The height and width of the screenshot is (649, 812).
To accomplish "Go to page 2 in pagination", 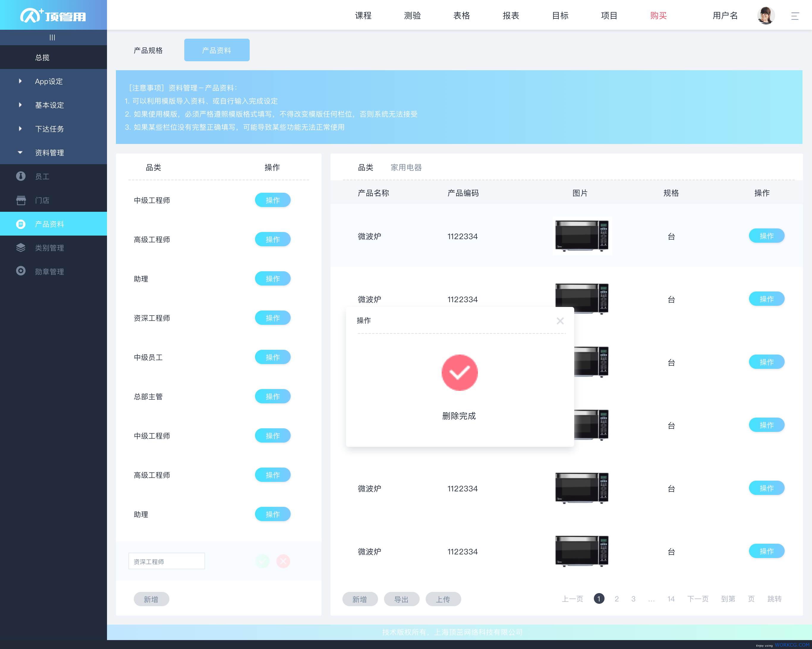I will [x=616, y=599].
